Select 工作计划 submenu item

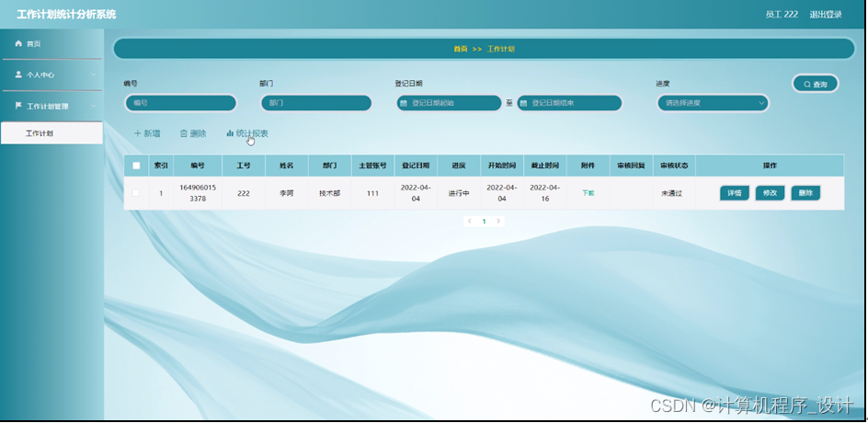(51, 133)
